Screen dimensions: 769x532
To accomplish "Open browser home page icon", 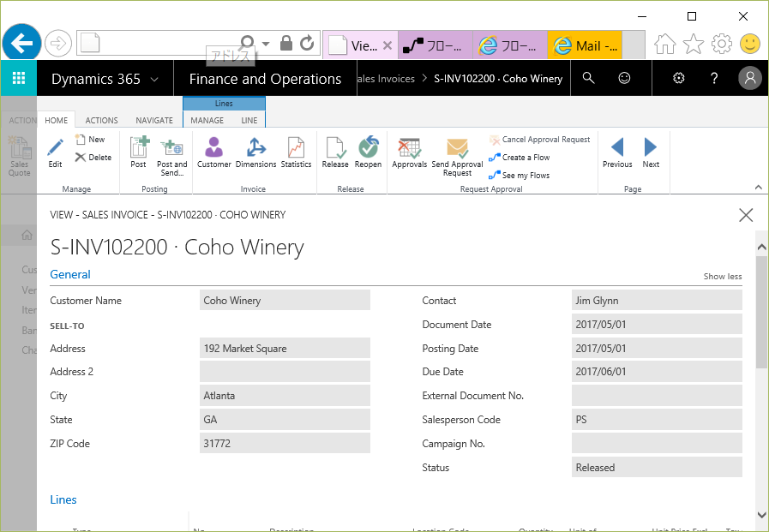I will pos(665,44).
